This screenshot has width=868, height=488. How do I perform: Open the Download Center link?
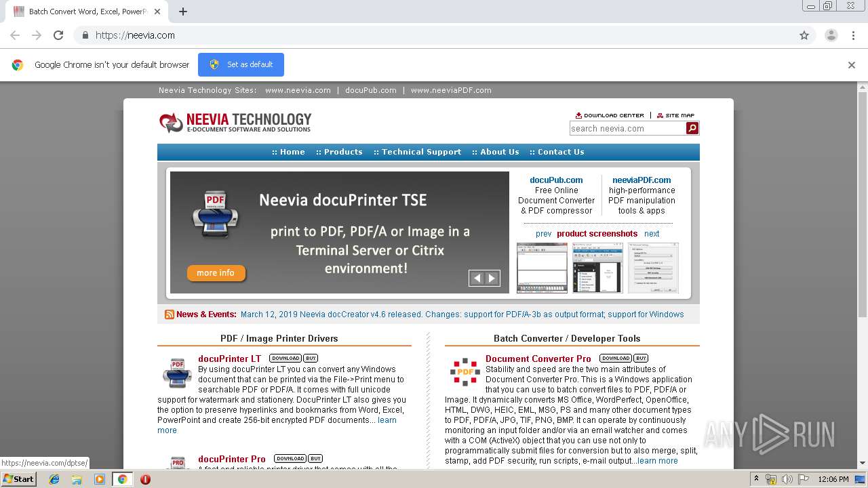[610, 115]
